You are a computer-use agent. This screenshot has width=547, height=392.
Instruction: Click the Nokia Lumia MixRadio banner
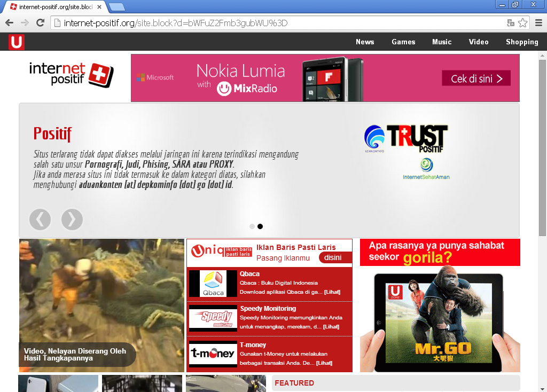click(x=325, y=78)
